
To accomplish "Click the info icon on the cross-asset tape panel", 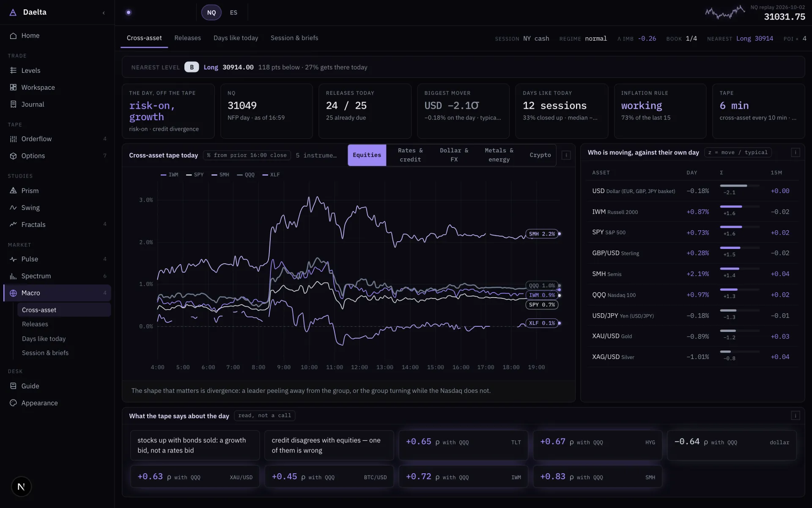I will click(566, 155).
